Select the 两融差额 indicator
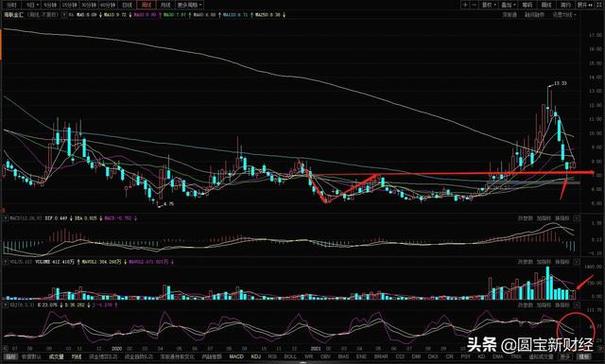The width and height of the screenshot is (605, 364). [212, 356]
